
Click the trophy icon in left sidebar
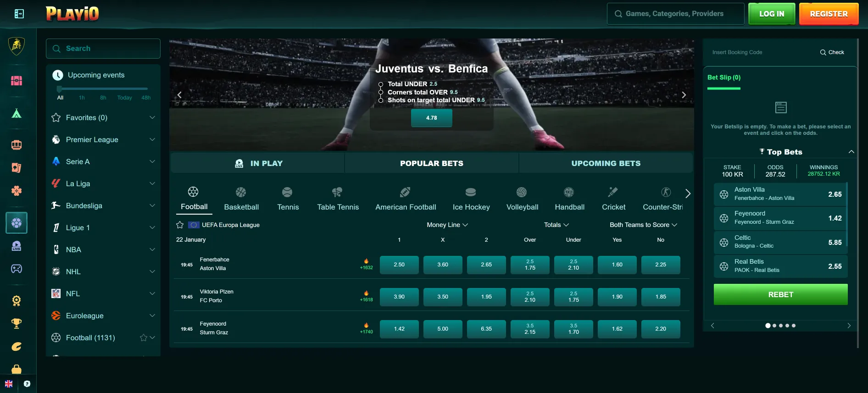click(17, 324)
